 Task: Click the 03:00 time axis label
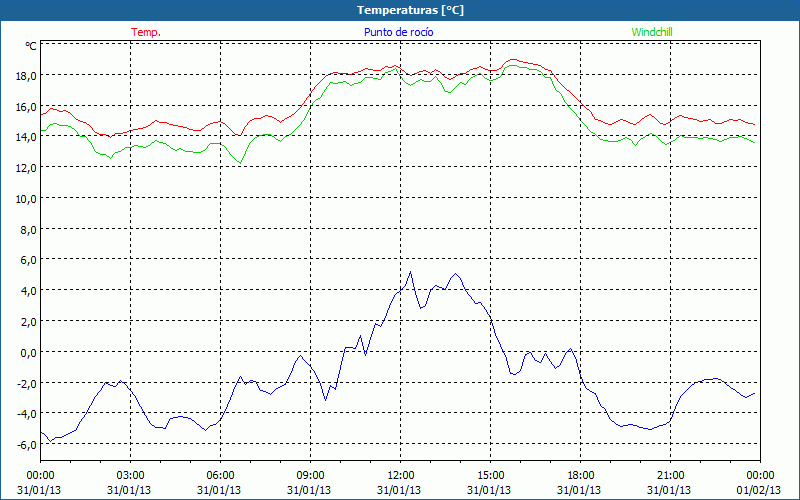tap(130, 476)
